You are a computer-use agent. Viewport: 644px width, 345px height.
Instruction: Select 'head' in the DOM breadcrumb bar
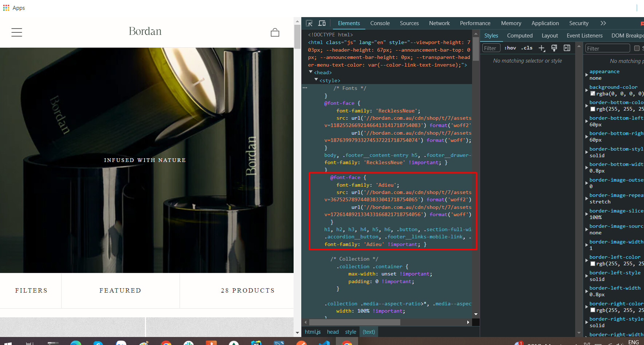(x=333, y=332)
